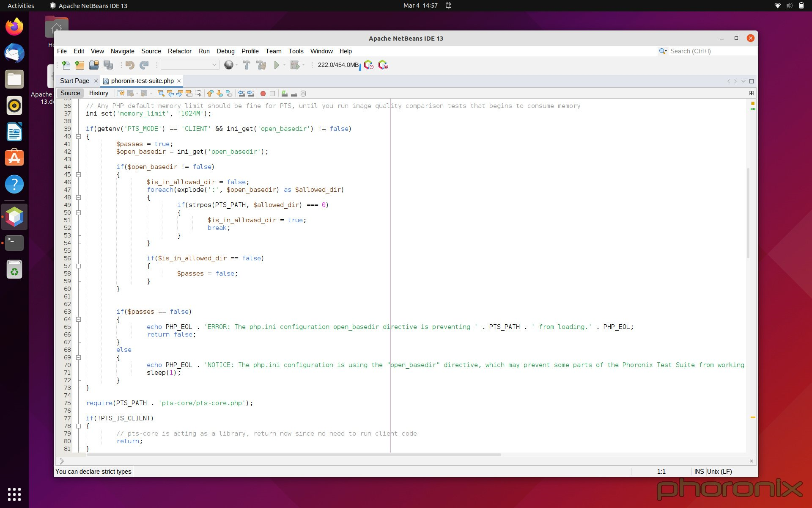Open the Refactor menu
The height and width of the screenshot is (508, 812).
point(179,51)
